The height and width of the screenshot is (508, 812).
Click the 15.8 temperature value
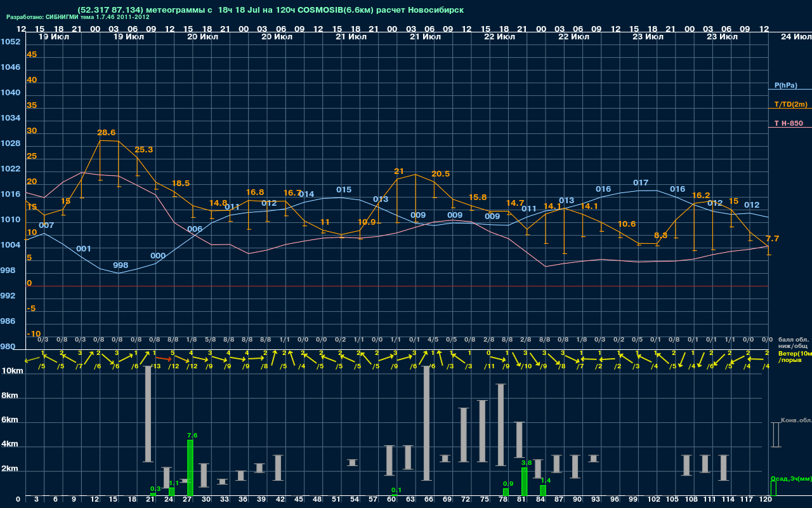tap(477, 197)
